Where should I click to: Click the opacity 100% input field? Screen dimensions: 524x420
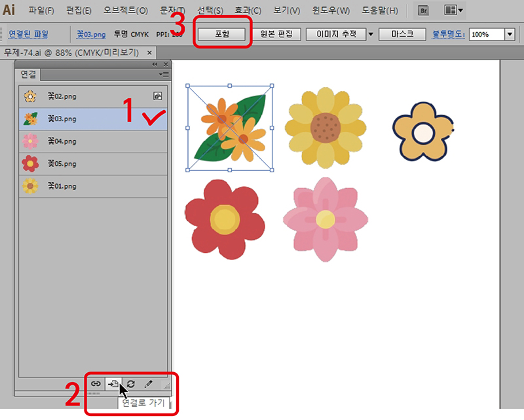[487, 34]
